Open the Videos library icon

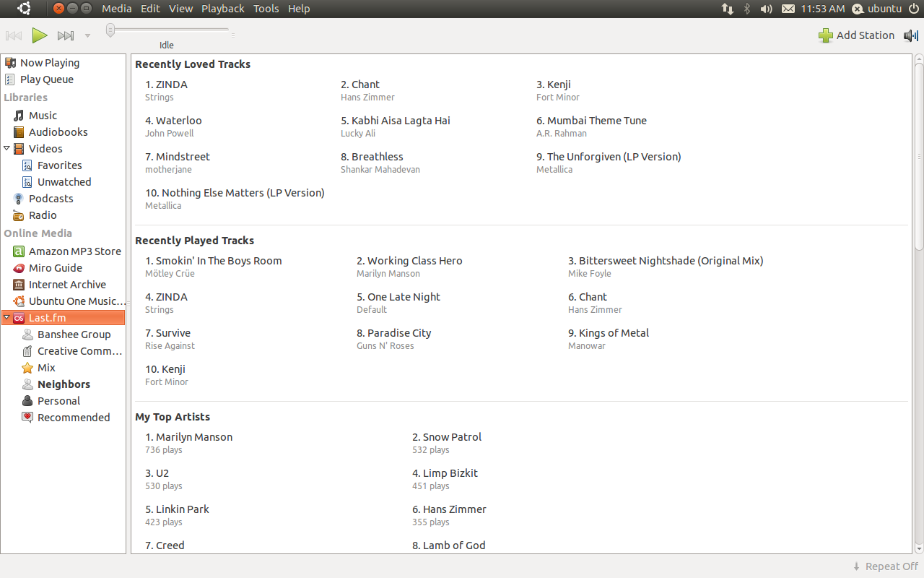click(19, 149)
